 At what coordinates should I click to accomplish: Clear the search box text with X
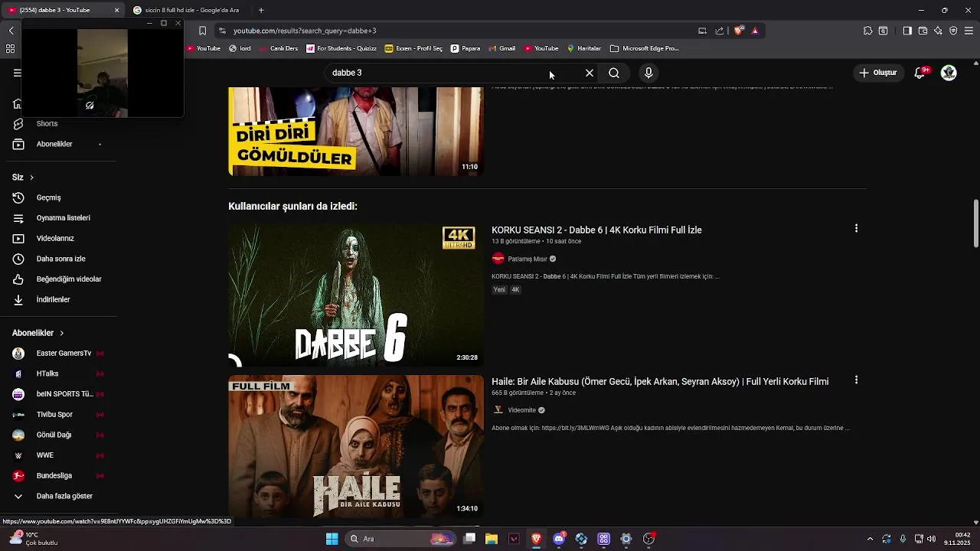coord(590,73)
